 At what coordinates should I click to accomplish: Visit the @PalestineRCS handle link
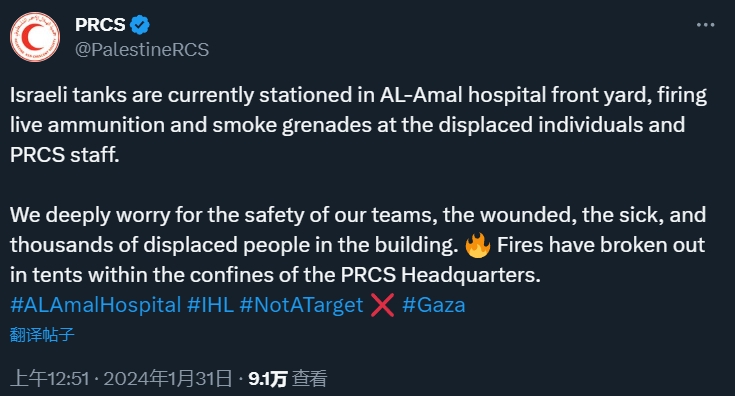pos(142,50)
